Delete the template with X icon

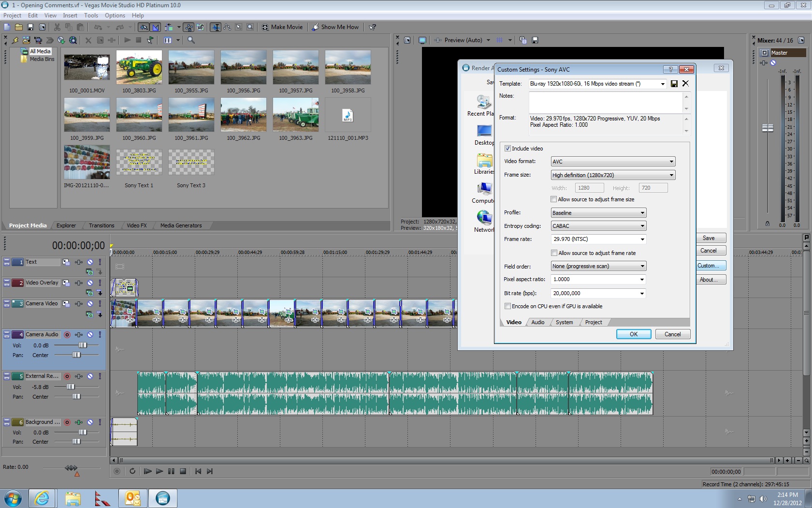pos(685,84)
